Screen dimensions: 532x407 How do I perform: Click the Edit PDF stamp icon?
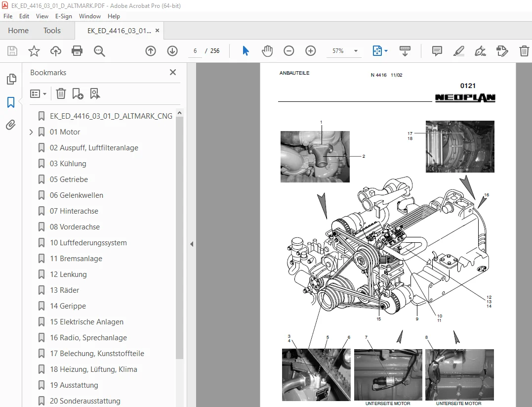pyautogui.click(x=502, y=51)
